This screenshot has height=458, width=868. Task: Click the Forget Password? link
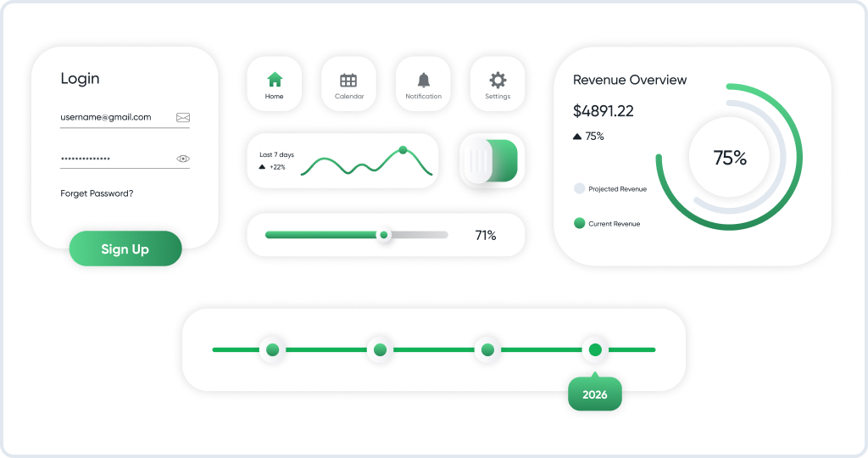[x=97, y=193]
